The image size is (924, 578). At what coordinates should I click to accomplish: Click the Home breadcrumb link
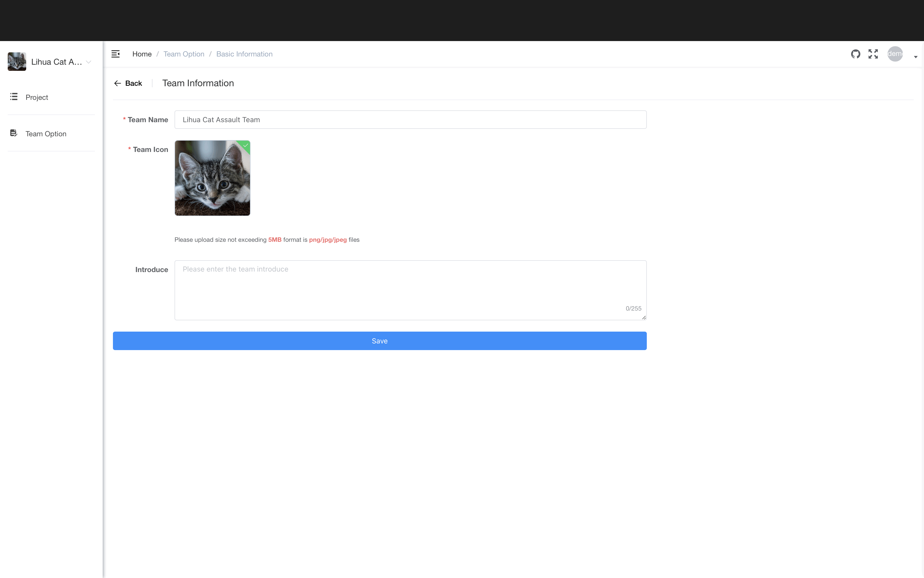142,54
